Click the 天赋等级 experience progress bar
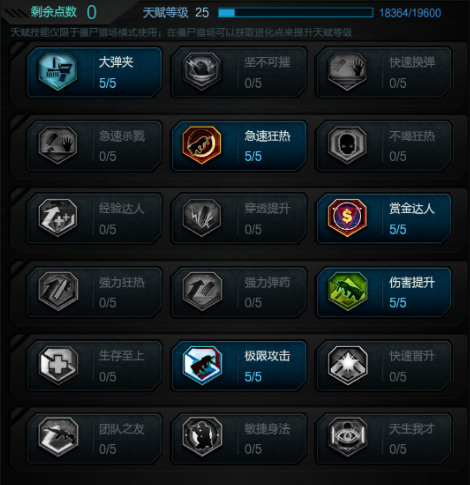This screenshot has height=485, width=470. 296,13
